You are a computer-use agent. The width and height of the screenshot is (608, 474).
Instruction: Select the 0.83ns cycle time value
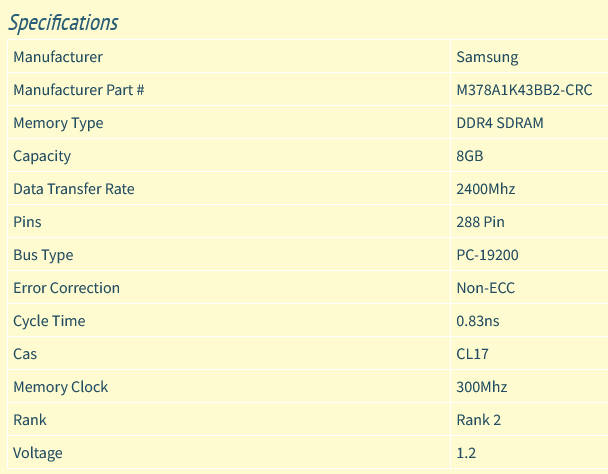coord(480,321)
